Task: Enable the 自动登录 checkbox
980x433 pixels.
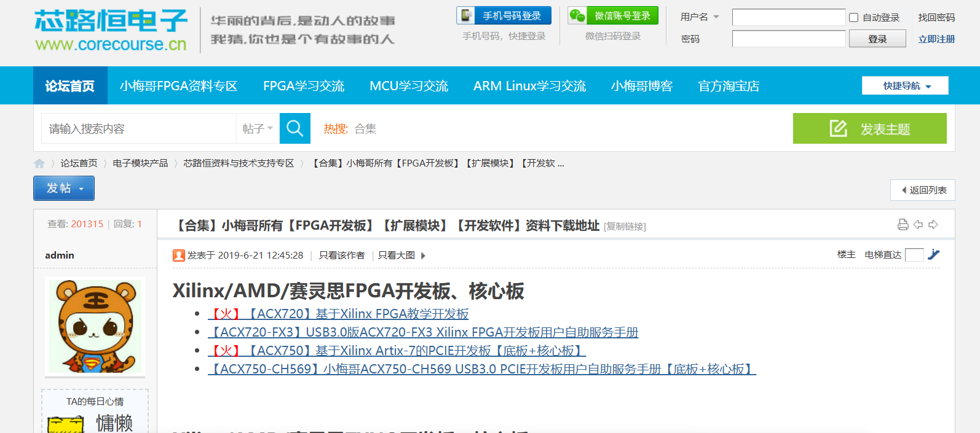Action: (854, 18)
